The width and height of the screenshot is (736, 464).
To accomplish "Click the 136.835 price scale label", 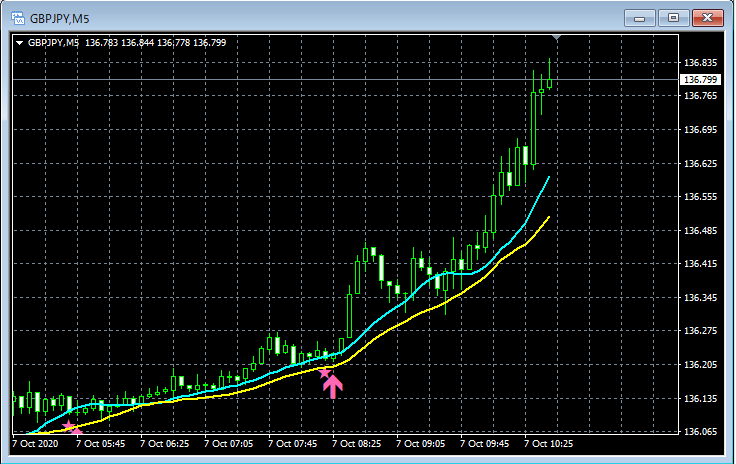I will (x=700, y=62).
